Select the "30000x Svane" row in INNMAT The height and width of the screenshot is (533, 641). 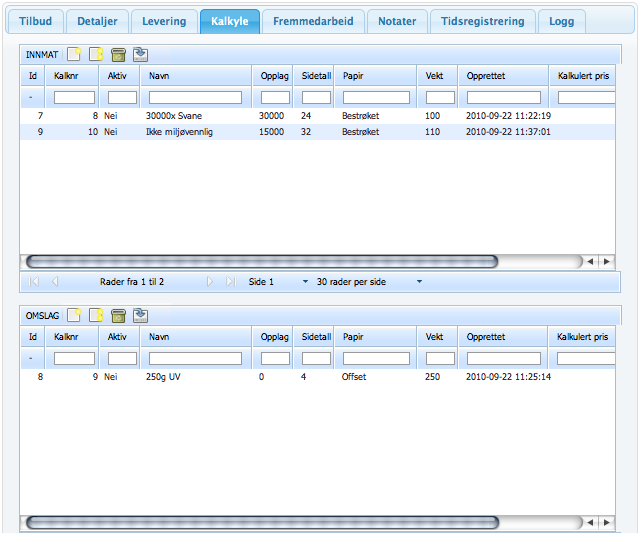click(x=174, y=116)
